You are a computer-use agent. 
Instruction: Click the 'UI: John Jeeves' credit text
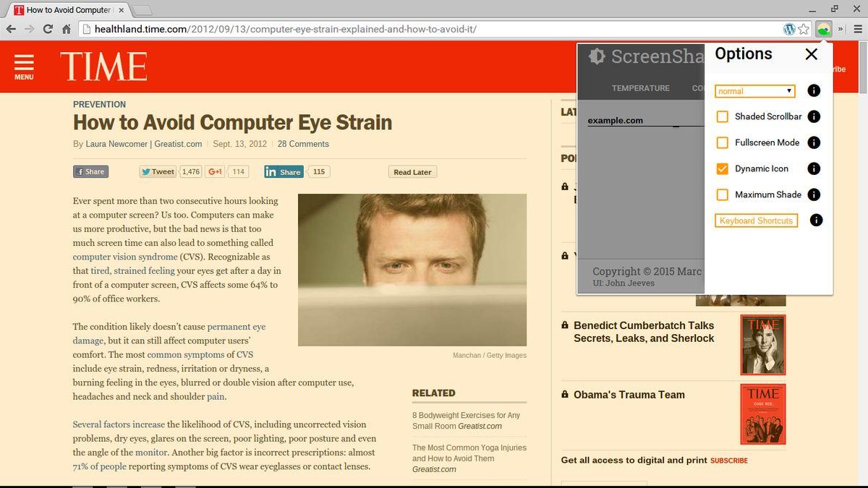[624, 283]
